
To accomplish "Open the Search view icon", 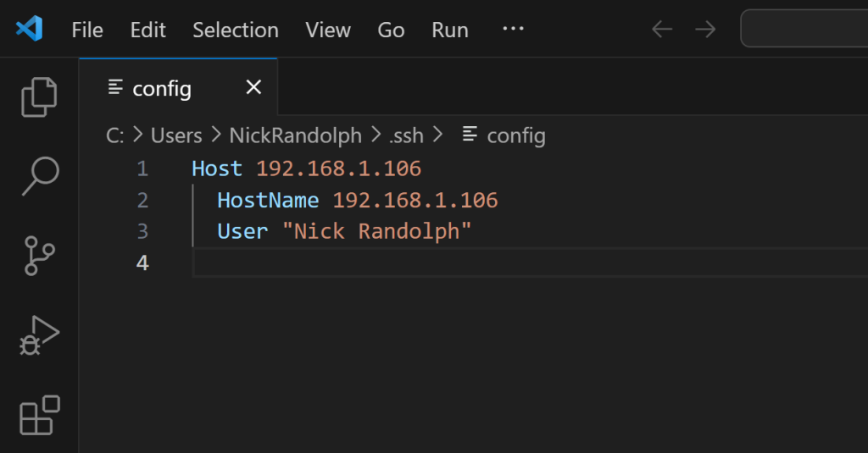I will point(41,176).
